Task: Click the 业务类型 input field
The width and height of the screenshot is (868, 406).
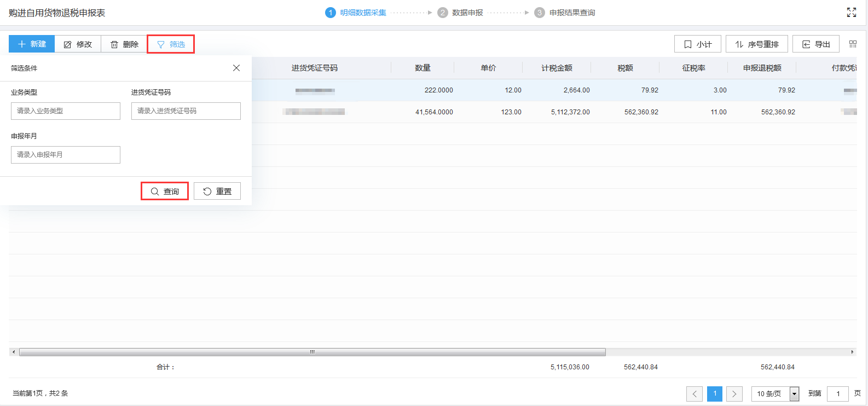Action: tap(66, 111)
